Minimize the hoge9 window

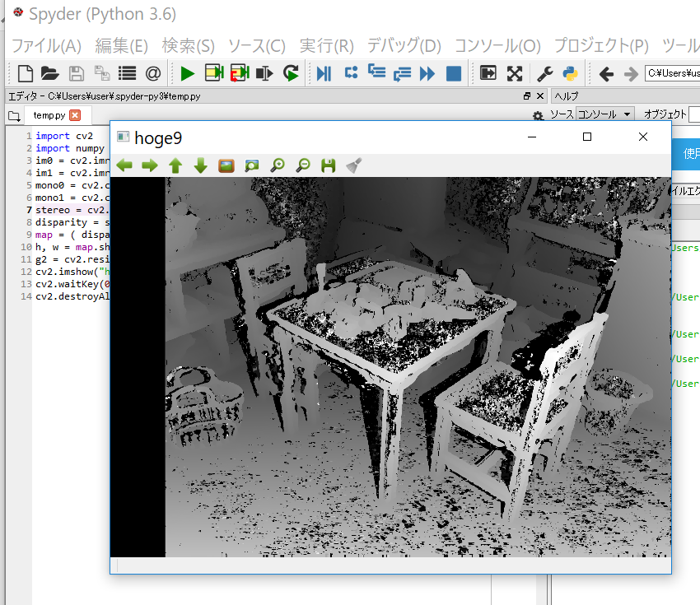pyautogui.click(x=532, y=137)
